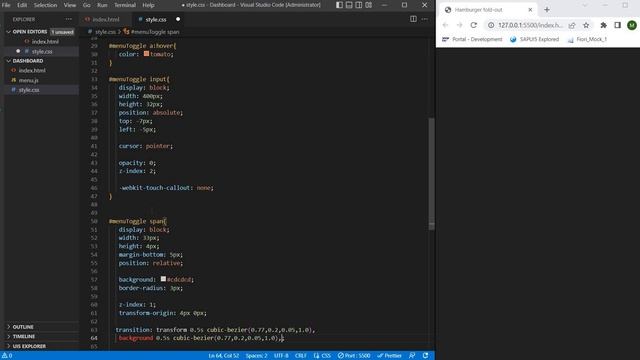This screenshot has width=640, height=360.
Task: Open editor More Actions ellipsis
Action: (x=424, y=19)
